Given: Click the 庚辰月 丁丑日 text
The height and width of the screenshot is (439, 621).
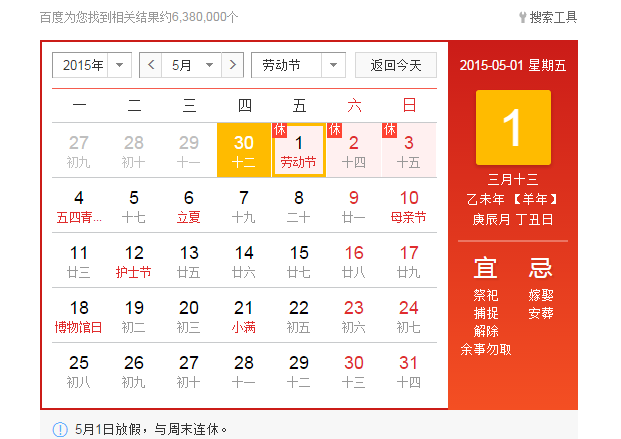Looking at the screenshot, I should click(x=513, y=219).
